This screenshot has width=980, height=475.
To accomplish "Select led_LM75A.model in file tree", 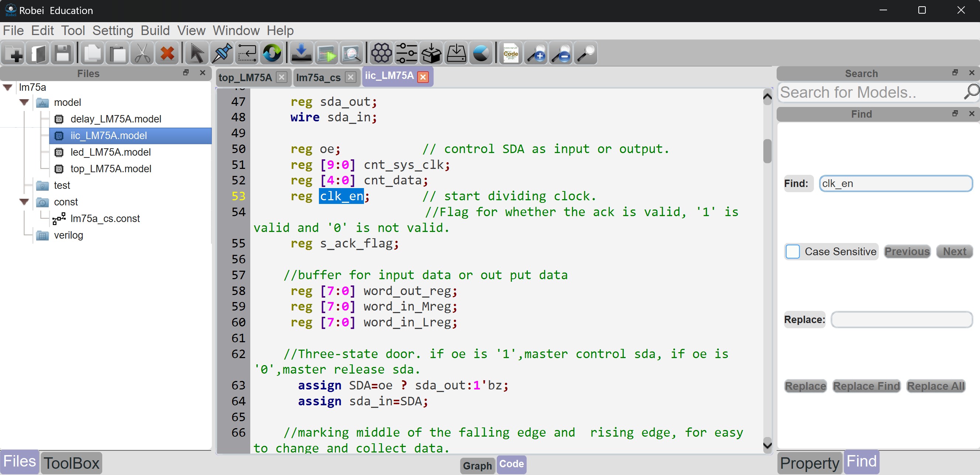I will pyautogui.click(x=110, y=152).
